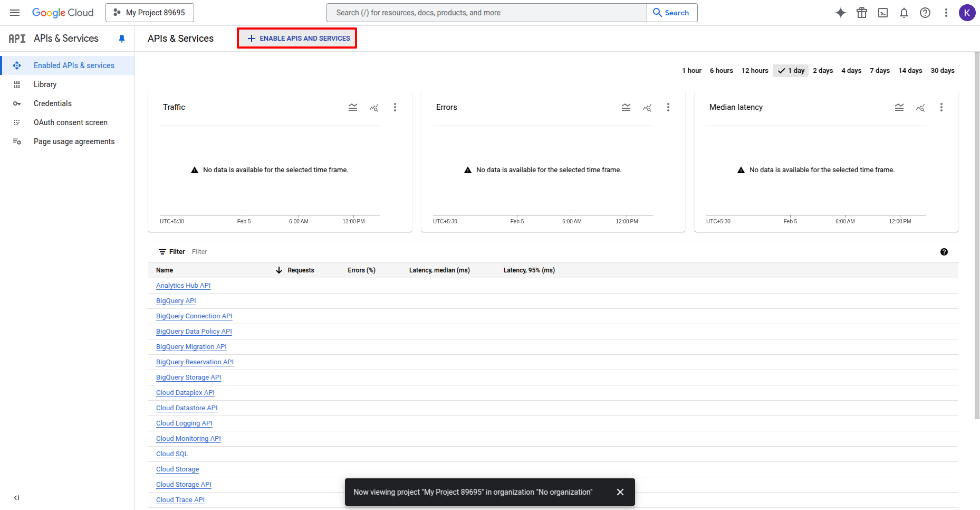Collapse the left navigation panel
The height and width of the screenshot is (510, 980).
tap(16, 497)
